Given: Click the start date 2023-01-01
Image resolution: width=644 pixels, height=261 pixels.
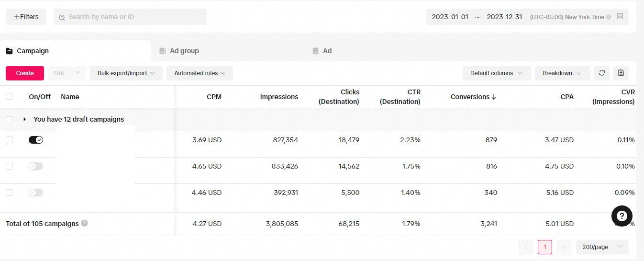Looking at the screenshot, I should click(x=450, y=17).
